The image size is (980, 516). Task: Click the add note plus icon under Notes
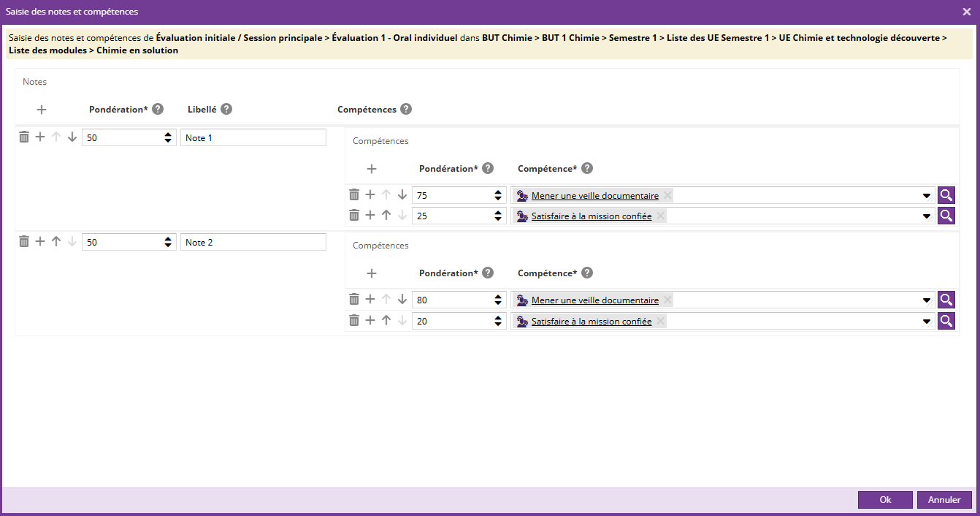42,110
